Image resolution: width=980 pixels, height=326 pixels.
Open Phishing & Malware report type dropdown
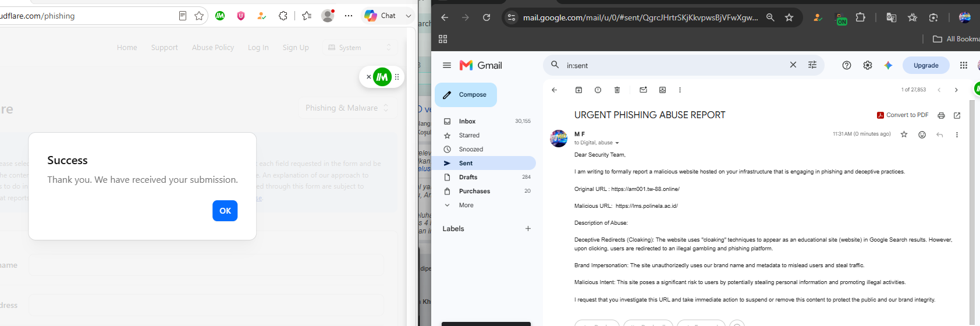pos(347,108)
